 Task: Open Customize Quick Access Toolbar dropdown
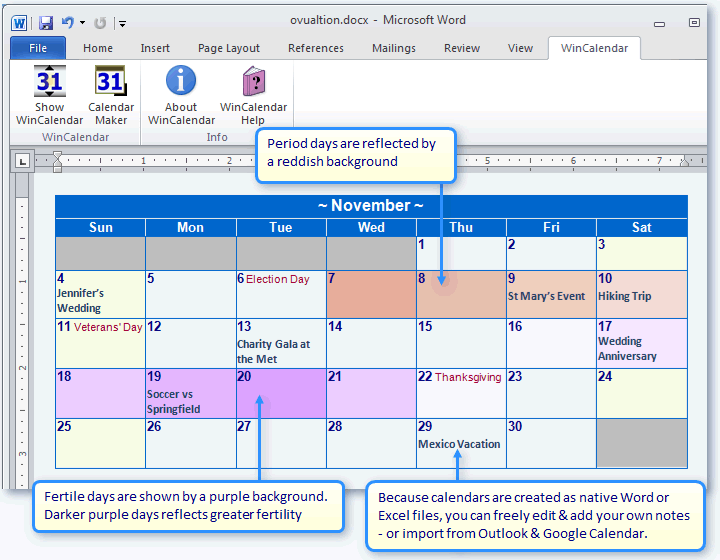click(122, 22)
